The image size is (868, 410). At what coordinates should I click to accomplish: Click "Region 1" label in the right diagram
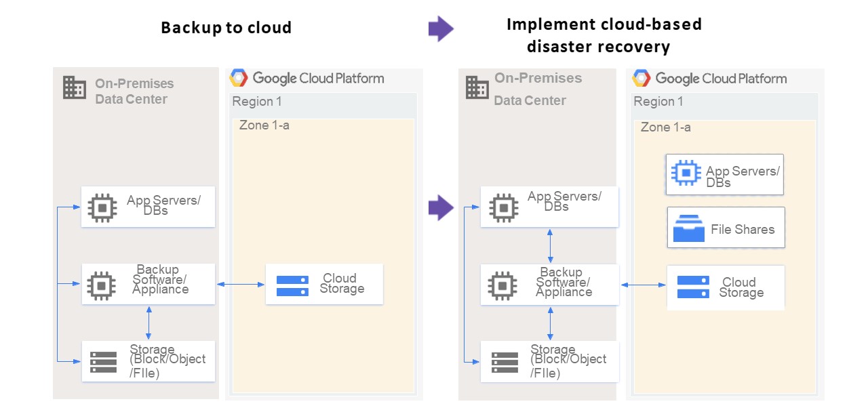click(x=658, y=102)
